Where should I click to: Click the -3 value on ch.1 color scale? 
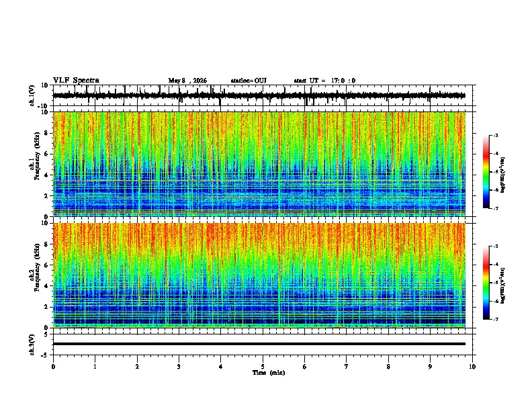point(496,135)
